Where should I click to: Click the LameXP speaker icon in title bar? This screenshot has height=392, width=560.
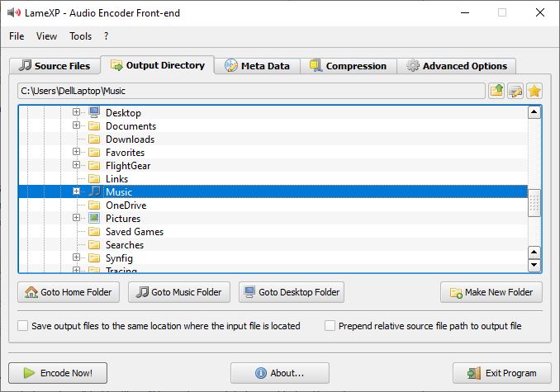(x=14, y=13)
